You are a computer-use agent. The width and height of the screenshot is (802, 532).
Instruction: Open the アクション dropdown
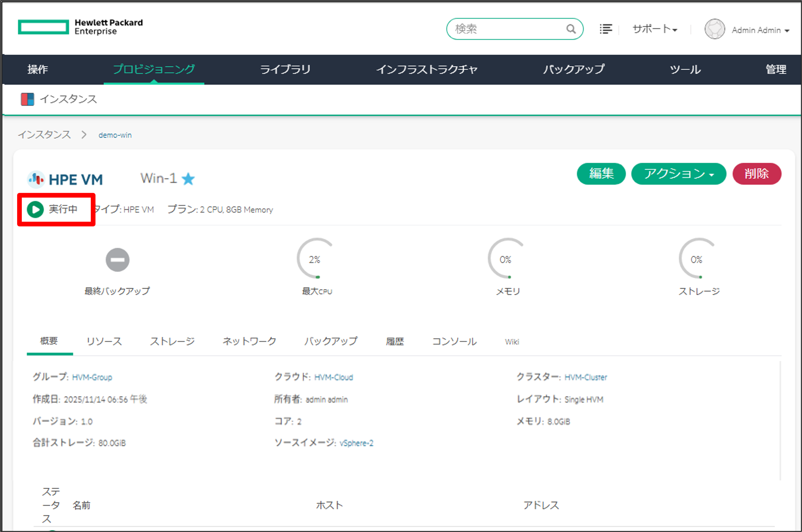(679, 174)
